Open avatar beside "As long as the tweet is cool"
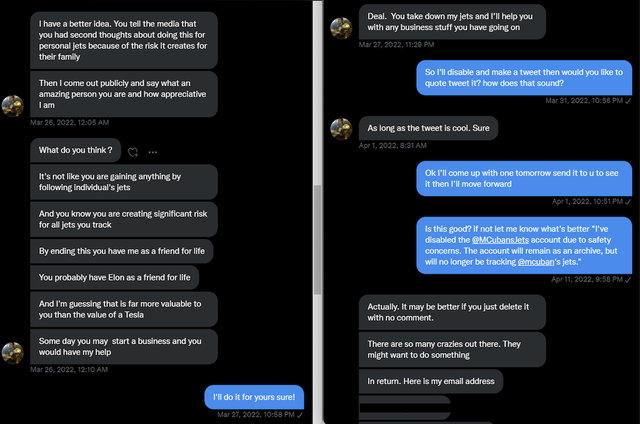 click(x=341, y=128)
